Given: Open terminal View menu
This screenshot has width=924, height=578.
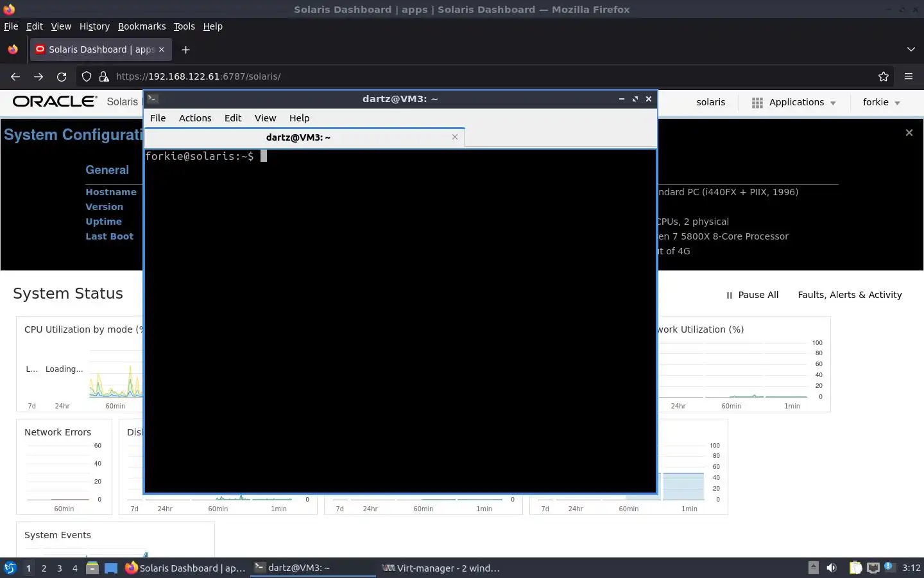Looking at the screenshot, I should tap(265, 118).
